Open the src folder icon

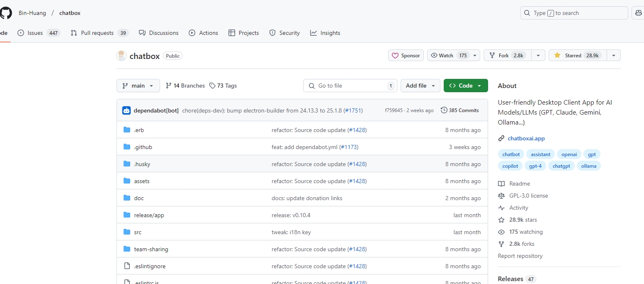pyautogui.click(x=127, y=232)
